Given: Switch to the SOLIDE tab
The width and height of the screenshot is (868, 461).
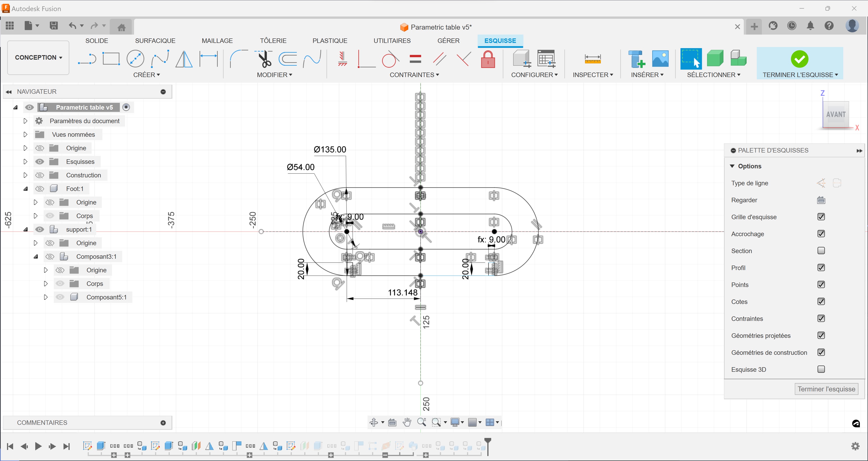Looking at the screenshot, I should pos(97,41).
